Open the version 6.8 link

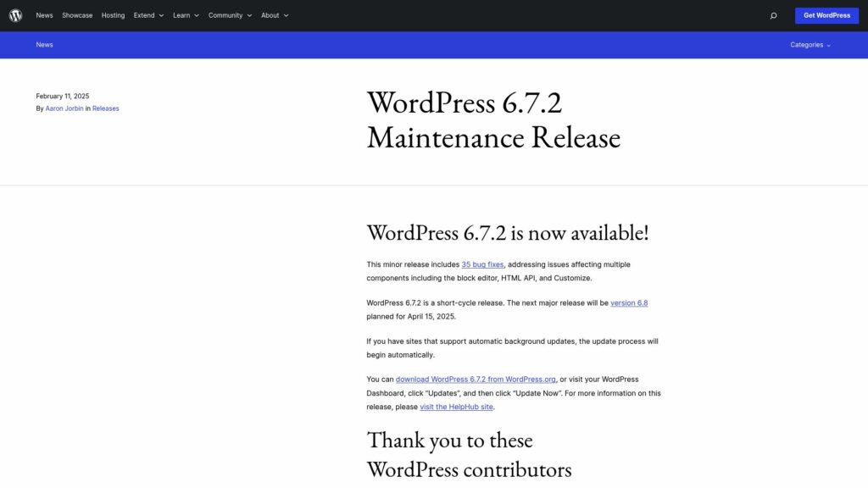(629, 303)
